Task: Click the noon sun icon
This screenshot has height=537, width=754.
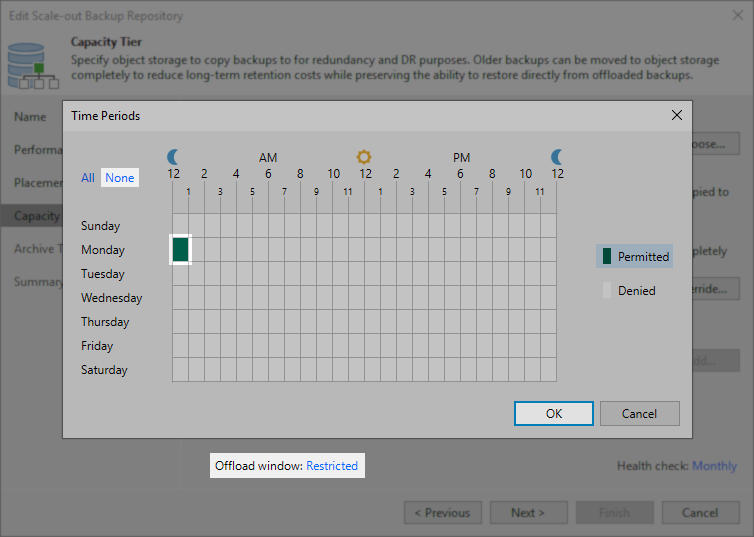Action: (364, 157)
